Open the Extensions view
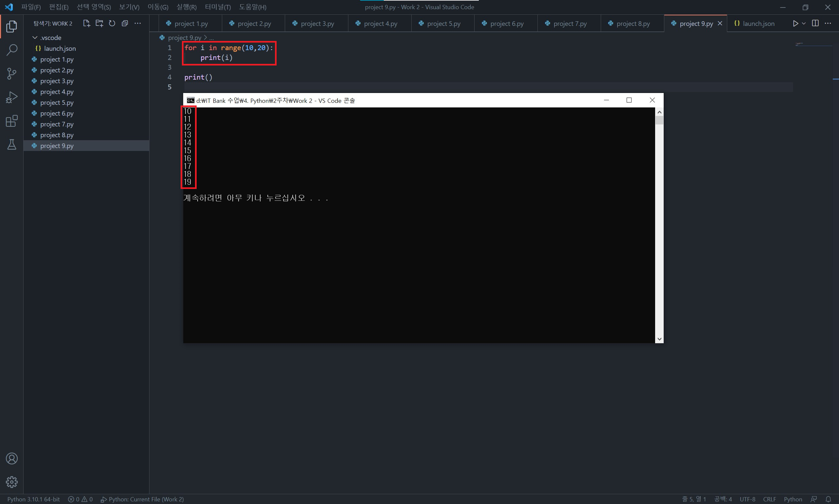The width and height of the screenshot is (839, 504). 11,121
